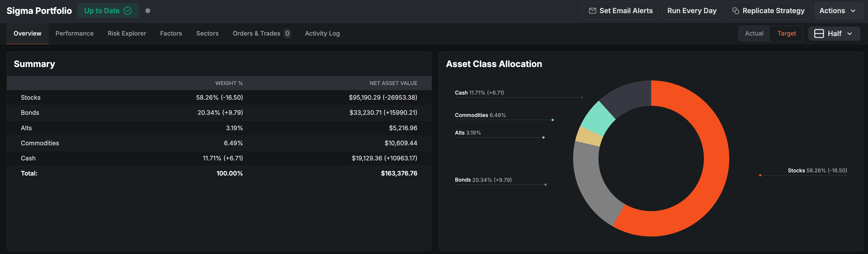The image size is (868, 254).
Task: Click the gray status dot beside Up to Date
Action: [x=148, y=11]
